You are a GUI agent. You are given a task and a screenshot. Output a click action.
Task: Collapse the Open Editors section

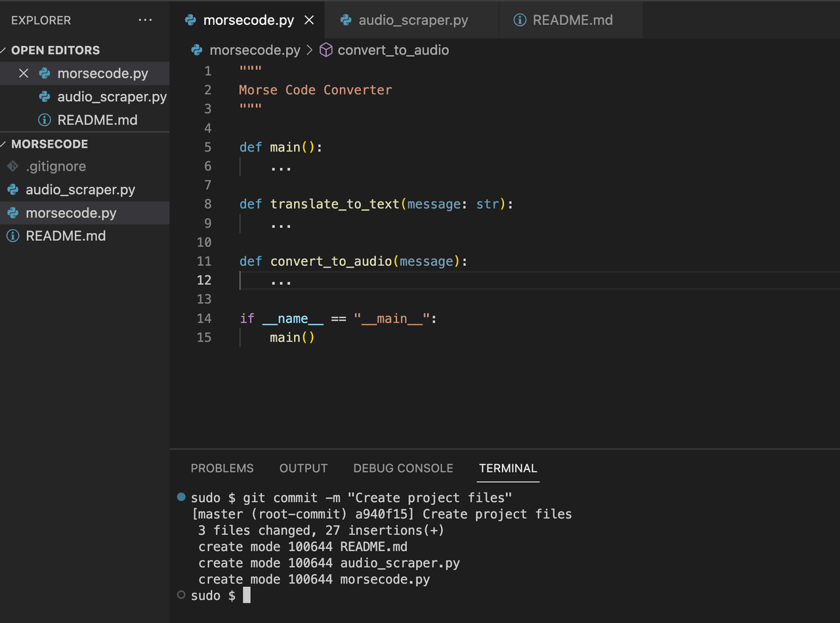pos(4,50)
